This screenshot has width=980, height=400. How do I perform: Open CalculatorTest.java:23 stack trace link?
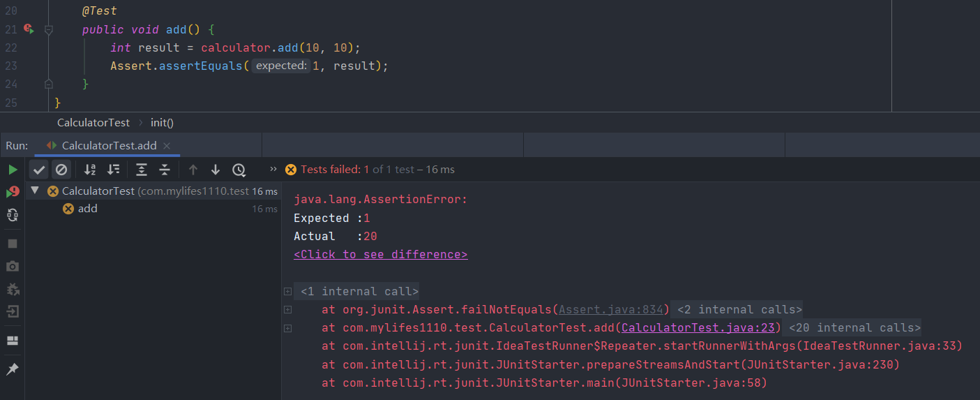698,328
